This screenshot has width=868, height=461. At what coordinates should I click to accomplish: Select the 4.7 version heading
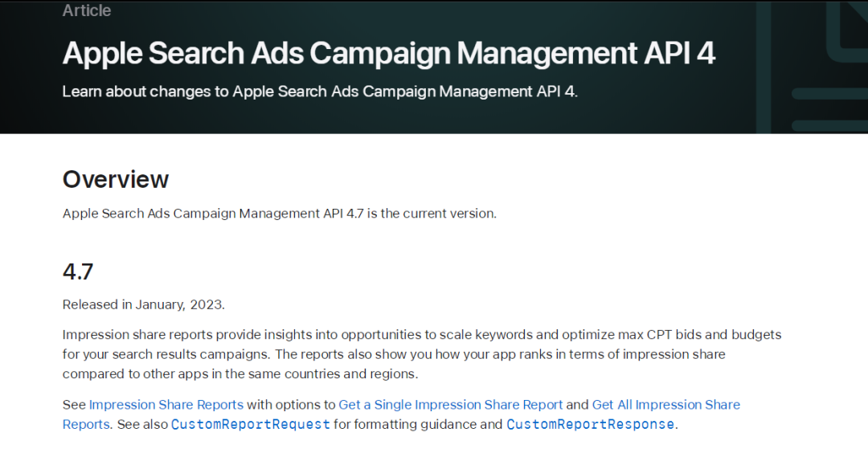[78, 271]
